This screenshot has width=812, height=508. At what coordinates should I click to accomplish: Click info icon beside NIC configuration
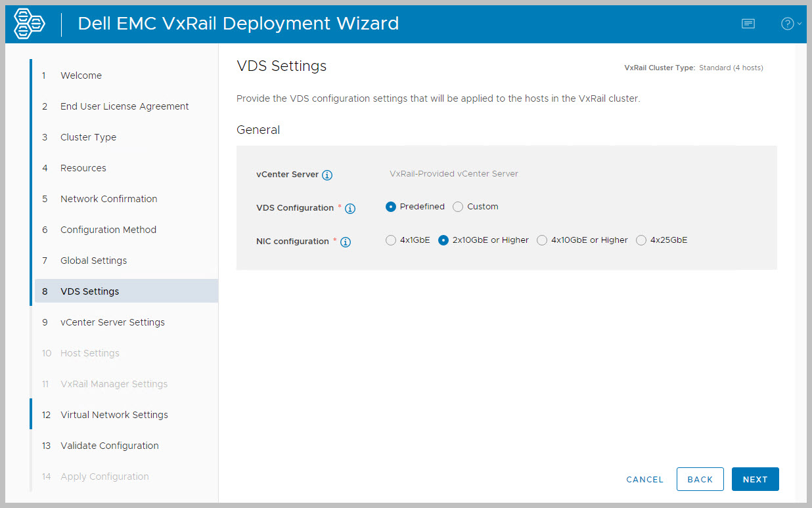346,242
